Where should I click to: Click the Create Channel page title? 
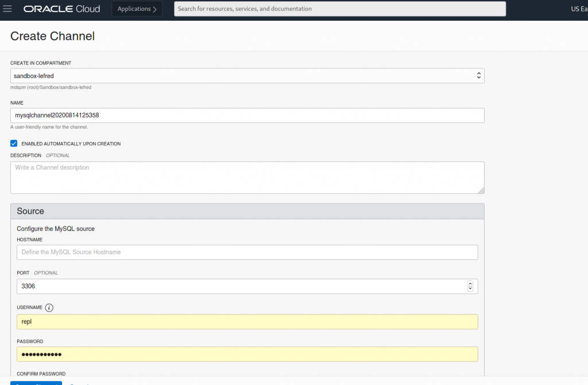(x=52, y=36)
